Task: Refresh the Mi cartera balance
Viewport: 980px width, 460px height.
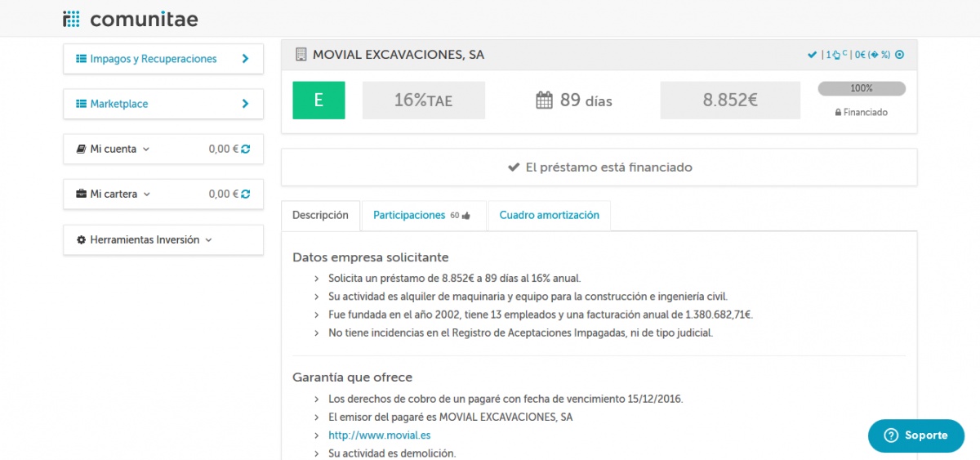Action: click(x=246, y=194)
